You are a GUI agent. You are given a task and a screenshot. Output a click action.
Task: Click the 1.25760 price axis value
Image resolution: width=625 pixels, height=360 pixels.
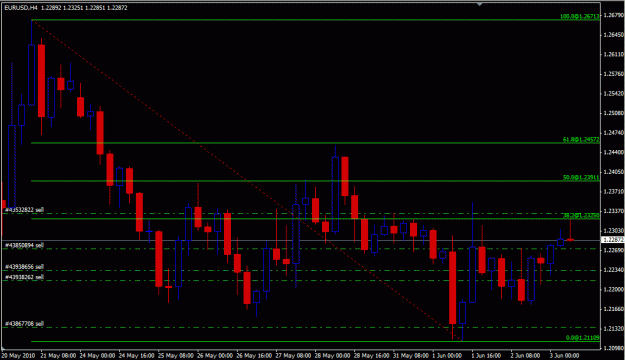click(614, 74)
